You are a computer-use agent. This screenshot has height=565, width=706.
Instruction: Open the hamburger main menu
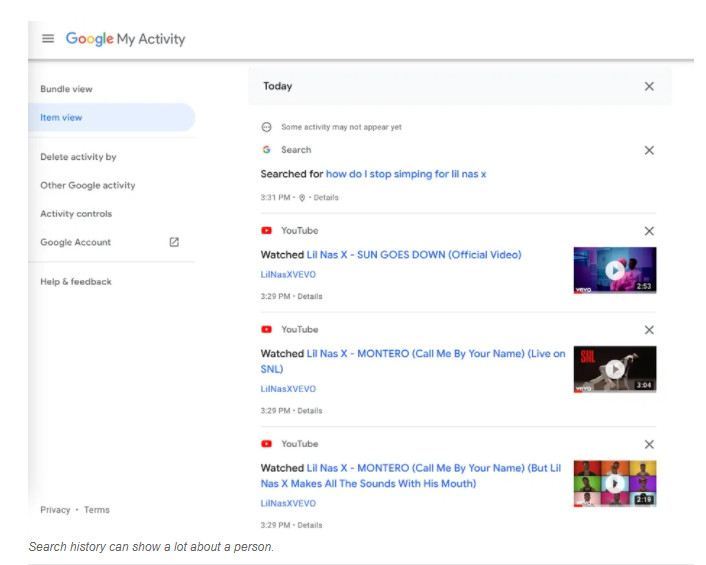click(x=48, y=39)
